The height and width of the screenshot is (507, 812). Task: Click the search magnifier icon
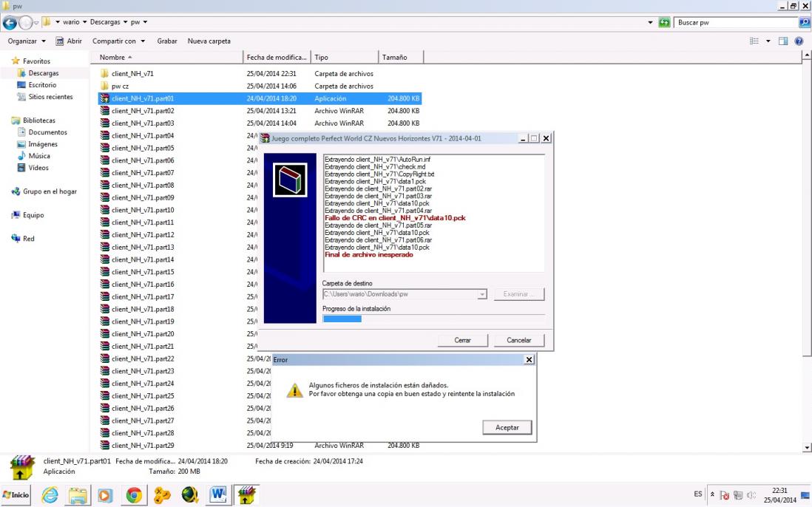805,22
